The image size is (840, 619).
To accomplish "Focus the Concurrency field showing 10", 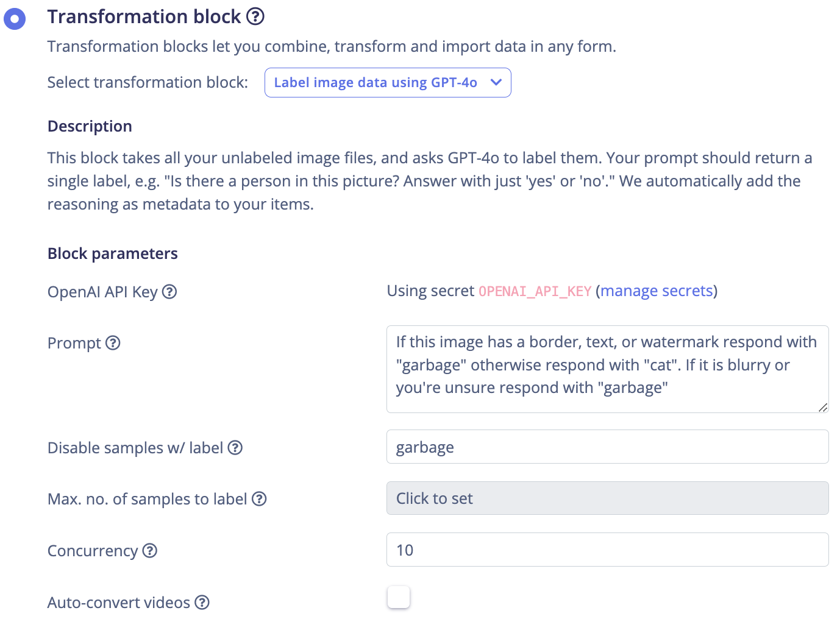I will [x=607, y=550].
